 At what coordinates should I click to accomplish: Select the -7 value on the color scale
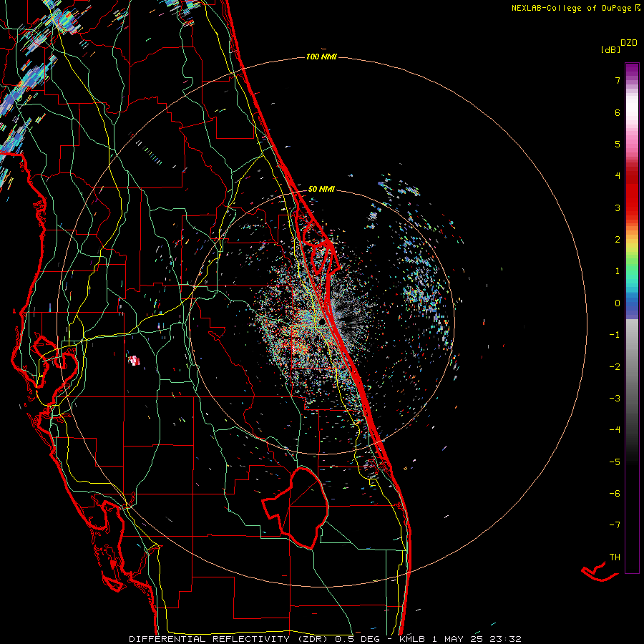615,525
